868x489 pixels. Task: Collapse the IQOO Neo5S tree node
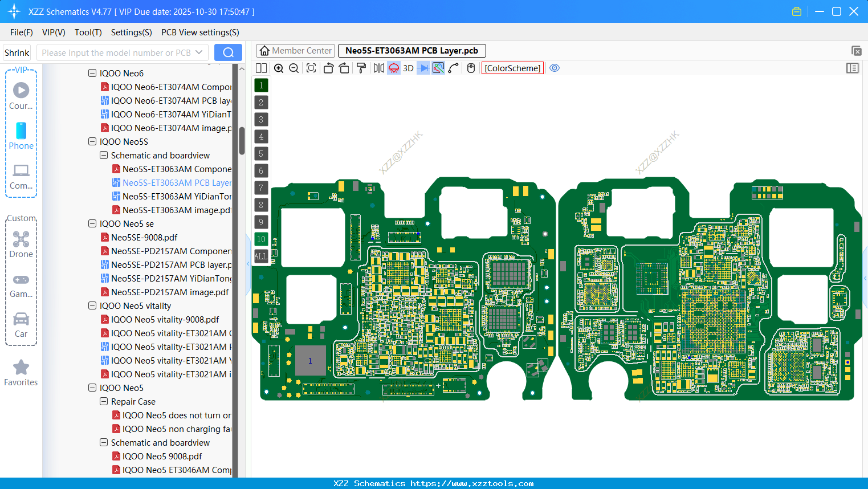tap(92, 141)
